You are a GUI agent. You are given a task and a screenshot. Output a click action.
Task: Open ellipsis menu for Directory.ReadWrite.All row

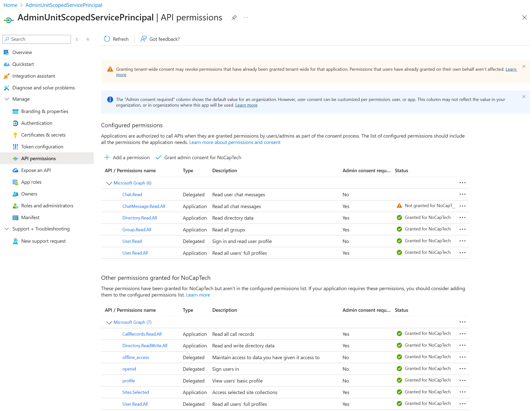[463, 345]
